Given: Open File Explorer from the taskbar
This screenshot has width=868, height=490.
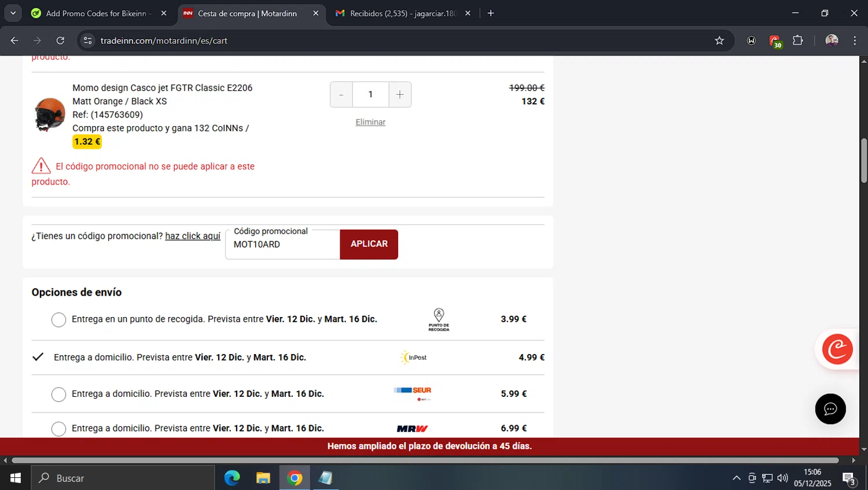Looking at the screenshot, I should [263, 478].
